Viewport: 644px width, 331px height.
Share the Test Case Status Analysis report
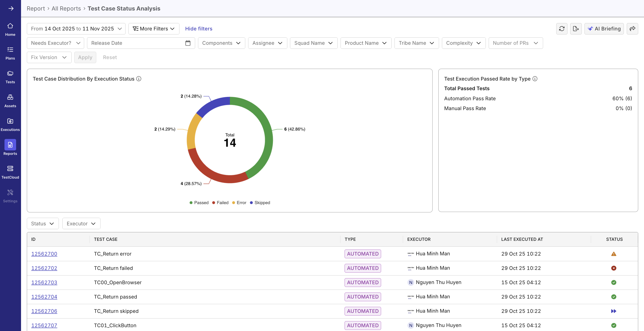click(x=633, y=28)
